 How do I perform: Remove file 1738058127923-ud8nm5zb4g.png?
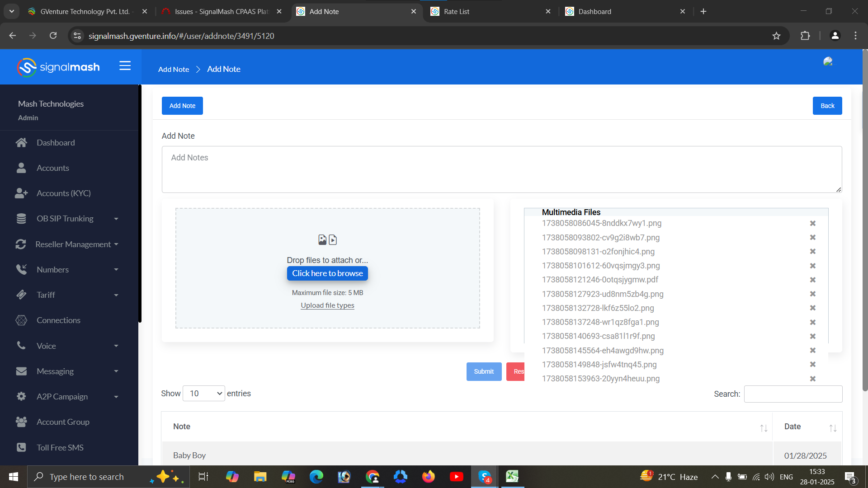[x=812, y=294]
